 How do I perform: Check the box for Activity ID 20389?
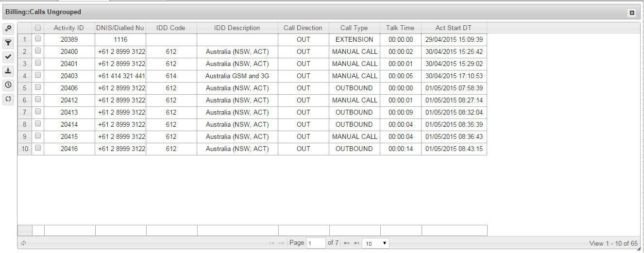pyautogui.click(x=38, y=39)
